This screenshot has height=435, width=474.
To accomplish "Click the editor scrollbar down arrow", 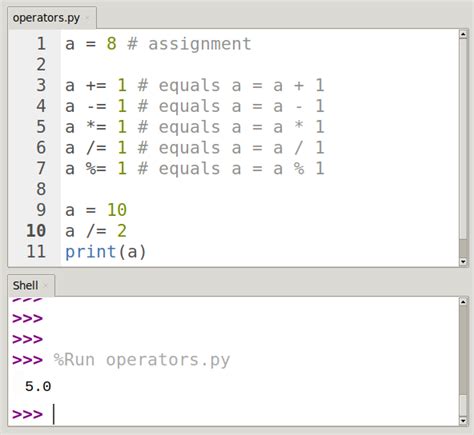I will coord(463,261).
